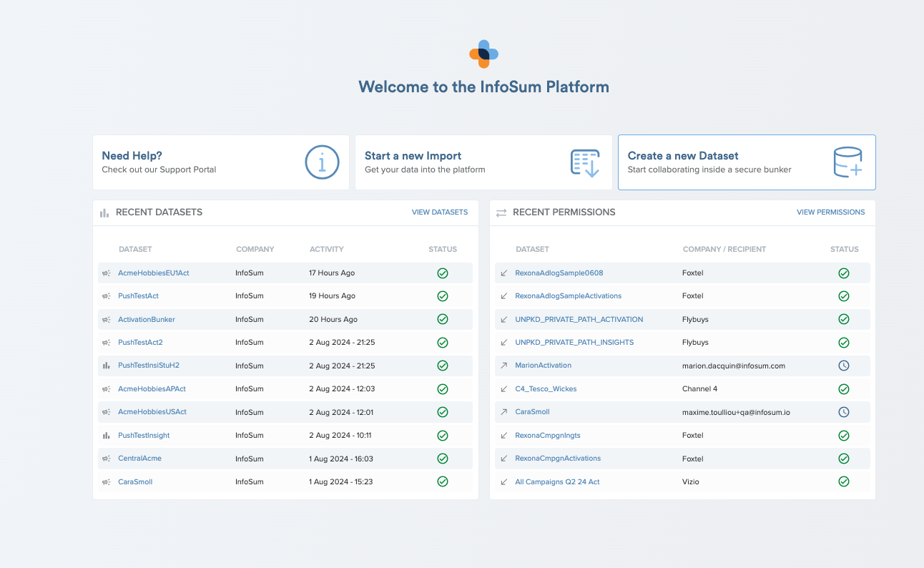Click the marion.dacquin@infosum.com recipient text

[x=734, y=366]
